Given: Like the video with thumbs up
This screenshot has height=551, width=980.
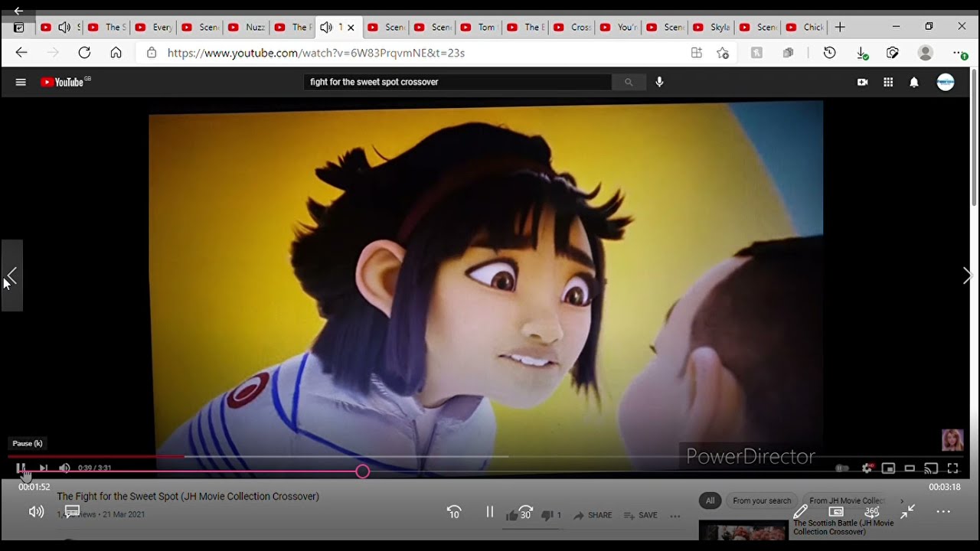Looking at the screenshot, I should point(511,515).
